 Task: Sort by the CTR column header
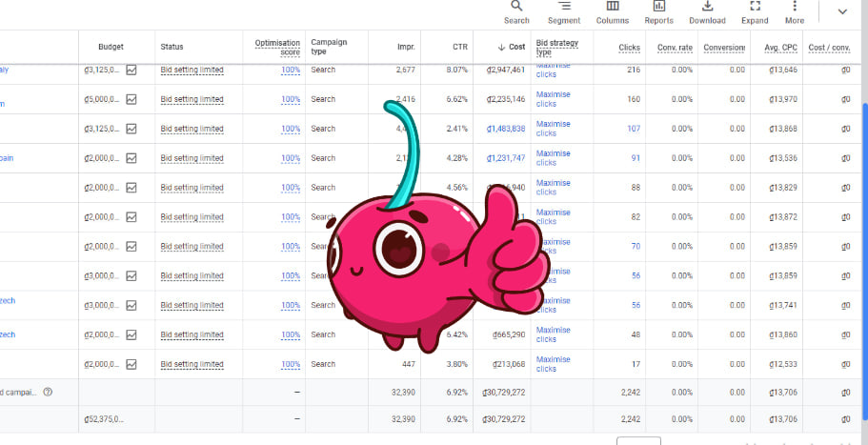tap(460, 47)
